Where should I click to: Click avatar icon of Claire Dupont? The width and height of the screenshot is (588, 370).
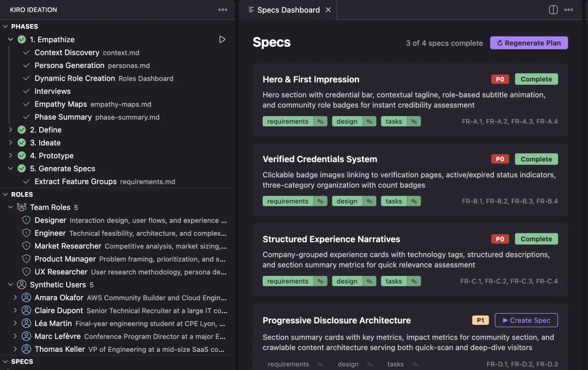[26, 310]
